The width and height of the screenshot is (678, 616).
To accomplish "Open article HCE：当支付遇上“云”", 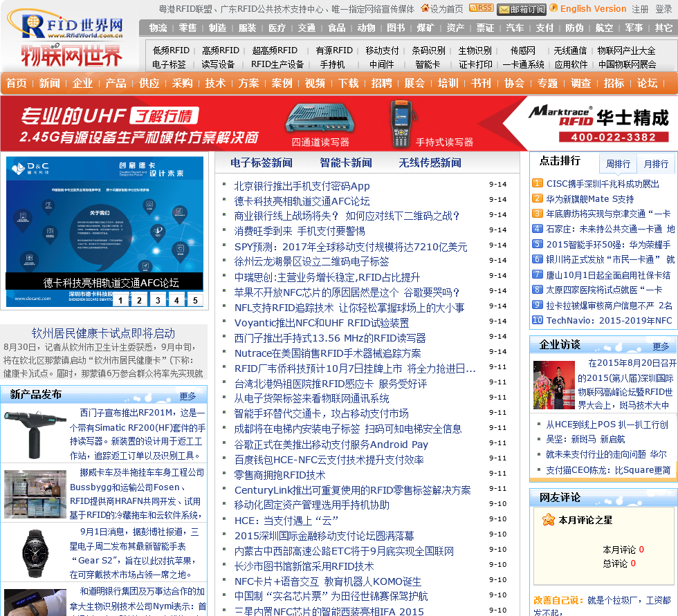I will click(x=286, y=521).
